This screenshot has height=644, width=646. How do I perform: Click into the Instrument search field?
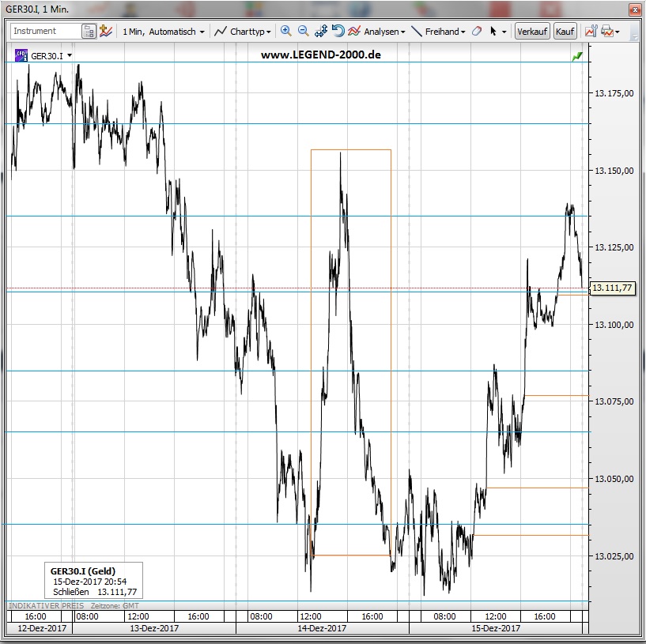pos(45,32)
